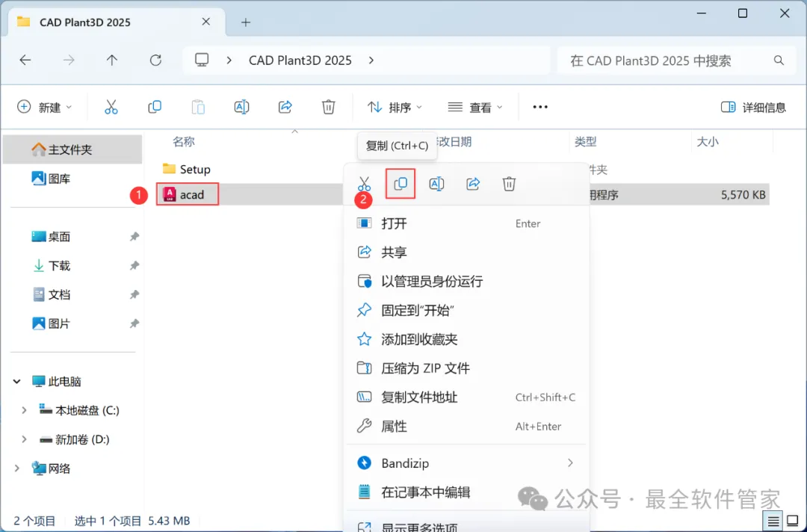Choose 以管理员身份运行
The image size is (807, 532).
(466, 282)
